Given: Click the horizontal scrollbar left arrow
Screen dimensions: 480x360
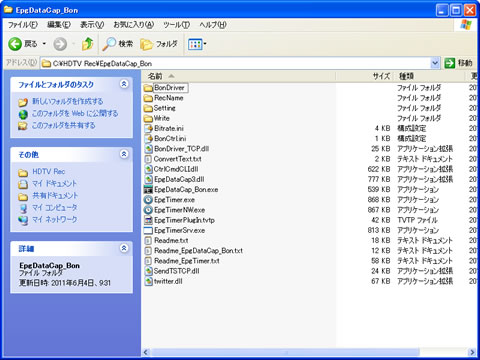Looking at the screenshot, I should (146, 352).
